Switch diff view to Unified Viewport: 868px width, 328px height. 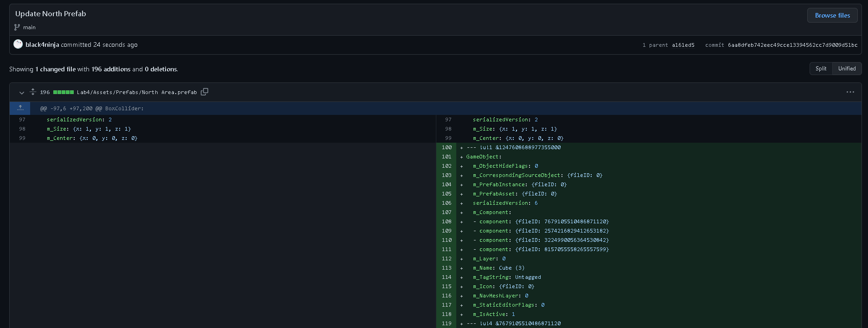pos(847,69)
